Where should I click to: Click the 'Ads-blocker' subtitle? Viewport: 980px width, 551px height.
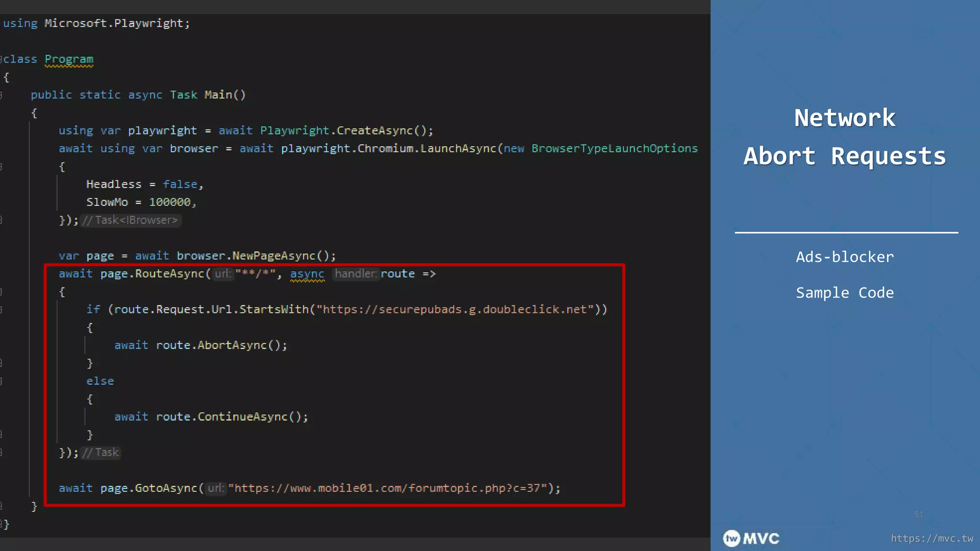845,257
